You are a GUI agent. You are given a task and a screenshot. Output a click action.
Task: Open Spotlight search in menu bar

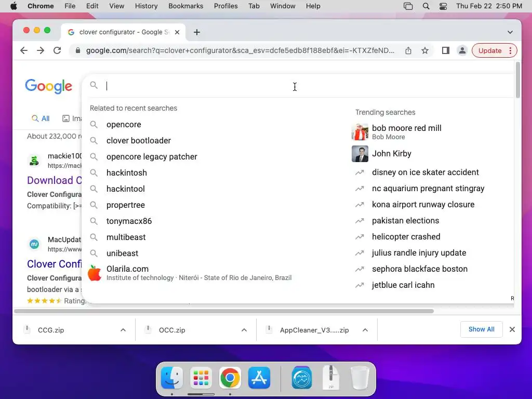(x=426, y=6)
